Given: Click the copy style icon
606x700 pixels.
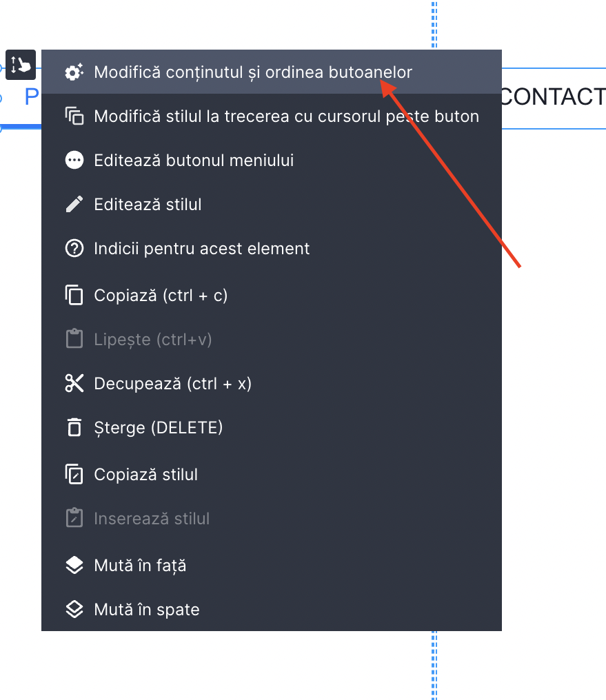Looking at the screenshot, I should (74, 475).
